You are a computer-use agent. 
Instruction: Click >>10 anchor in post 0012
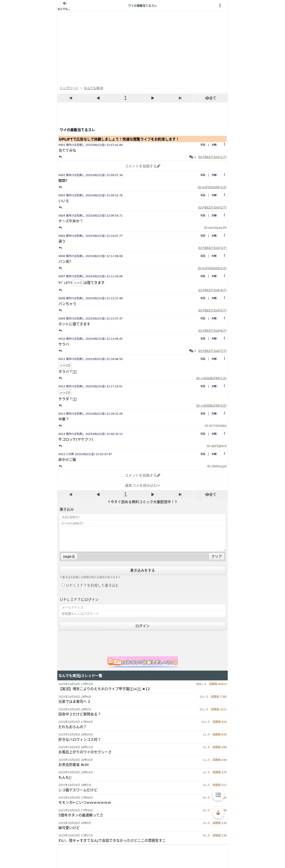pyautogui.click(x=65, y=393)
